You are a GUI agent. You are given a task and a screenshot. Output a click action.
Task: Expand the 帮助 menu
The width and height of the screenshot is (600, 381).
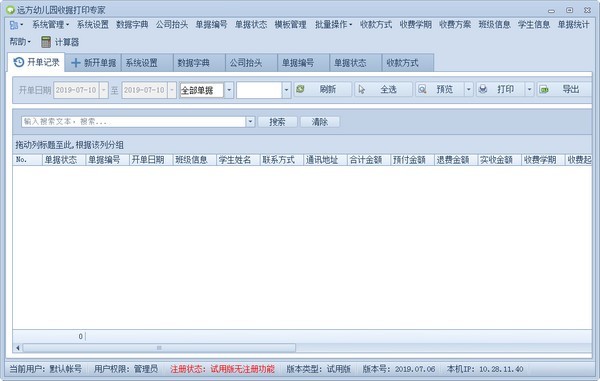[x=20, y=42]
